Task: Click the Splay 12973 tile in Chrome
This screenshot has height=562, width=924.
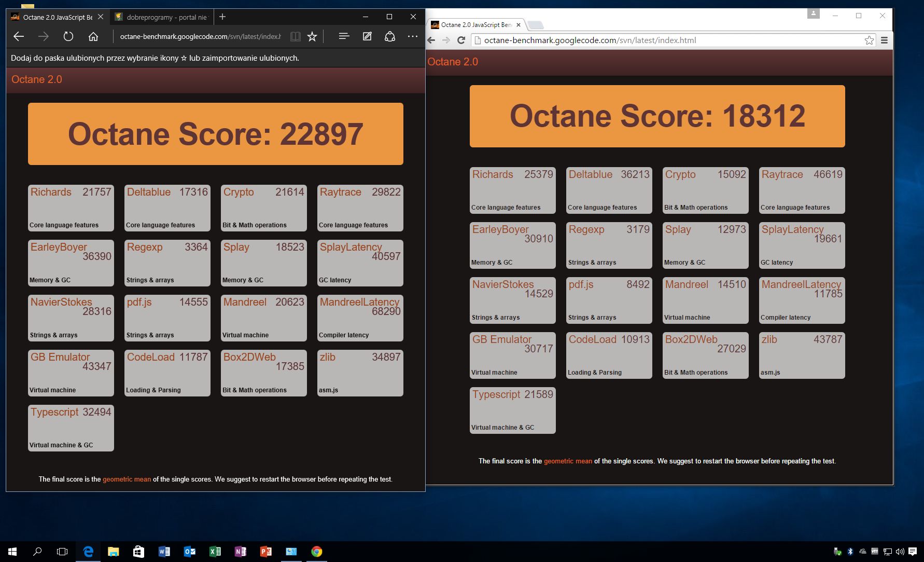Action: click(x=706, y=245)
